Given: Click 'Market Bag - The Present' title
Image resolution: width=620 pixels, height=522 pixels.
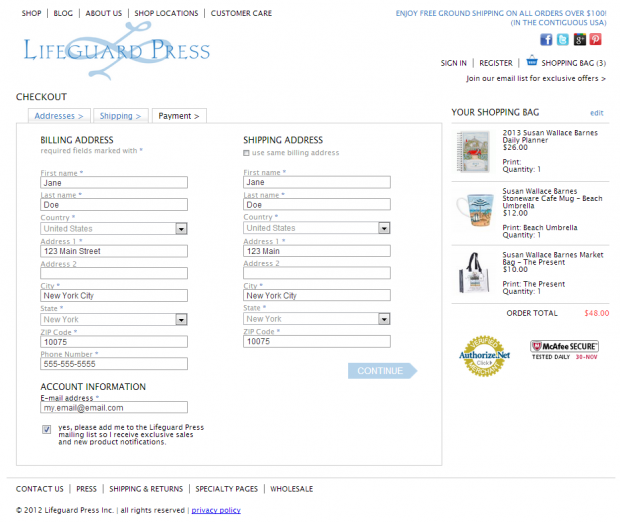Looking at the screenshot, I should point(553,259).
